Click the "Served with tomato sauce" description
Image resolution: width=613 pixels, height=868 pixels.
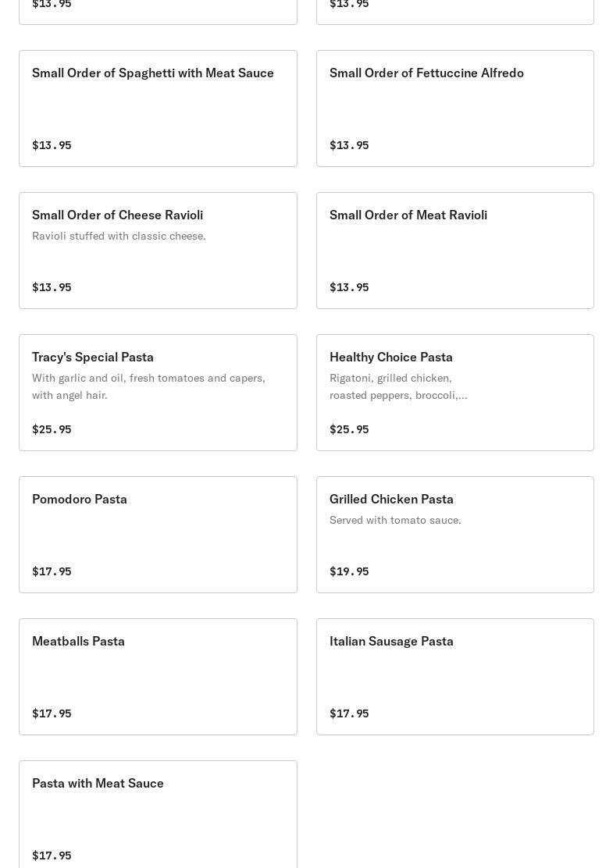[x=395, y=520]
